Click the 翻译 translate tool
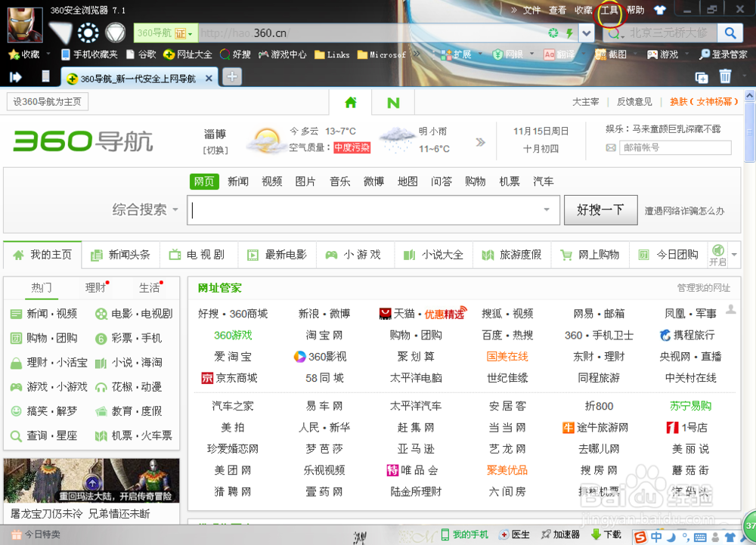Screen dimensions: 756x545 click(x=559, y=54)
